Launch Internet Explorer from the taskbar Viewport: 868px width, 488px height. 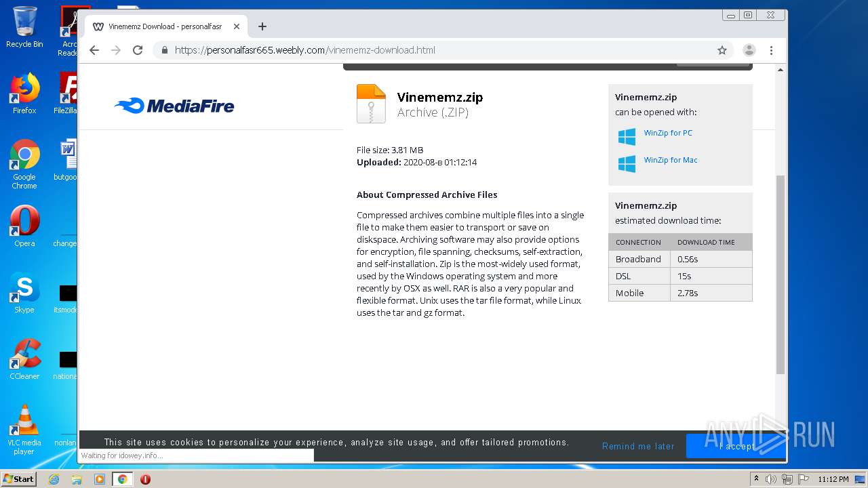(54, 479)
